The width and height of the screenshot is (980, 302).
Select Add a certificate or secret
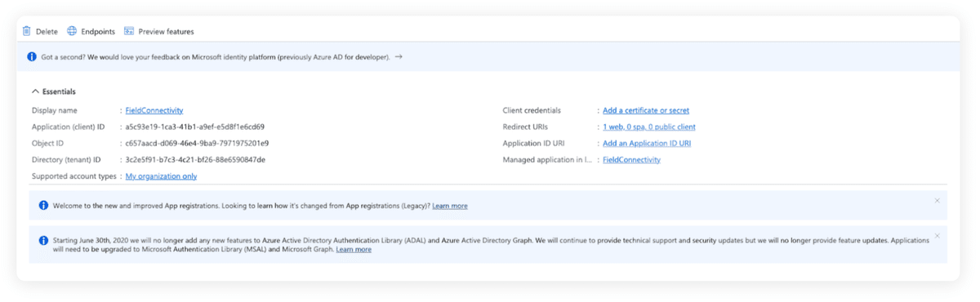646,110
